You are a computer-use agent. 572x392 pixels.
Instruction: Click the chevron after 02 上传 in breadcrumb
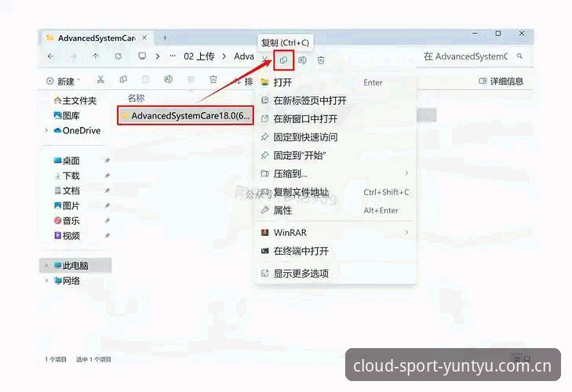pyautogui.click(x=224, y=56)
